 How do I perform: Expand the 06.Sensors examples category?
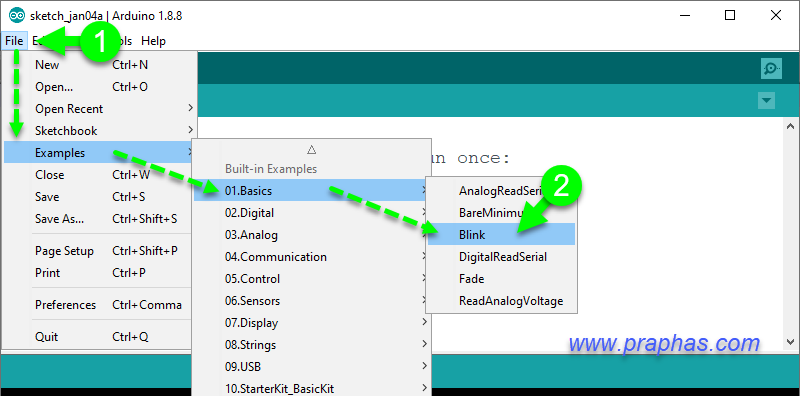click(x=311, y=301)
